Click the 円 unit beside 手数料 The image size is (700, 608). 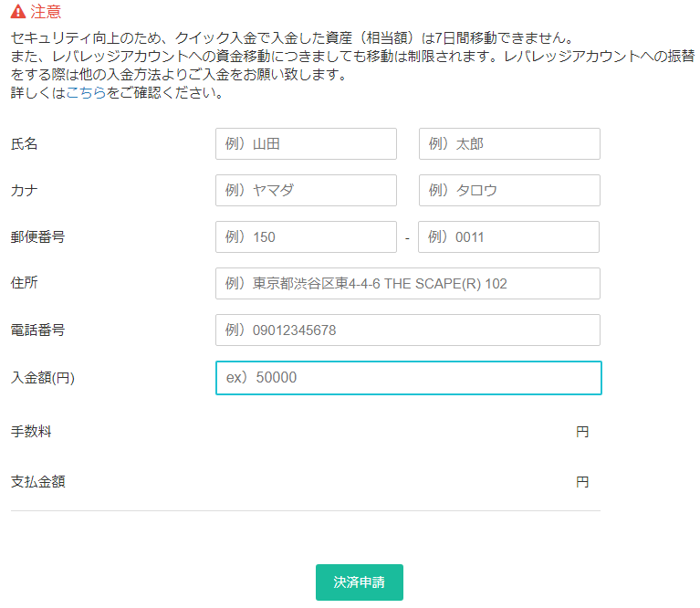[582, 432]
